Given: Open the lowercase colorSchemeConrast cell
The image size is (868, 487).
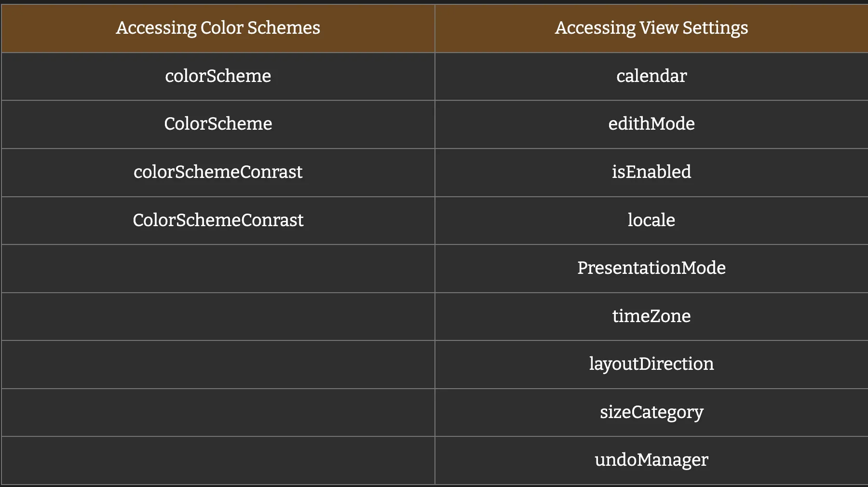Looking at the screenshot, I should [x=218, y=172].
